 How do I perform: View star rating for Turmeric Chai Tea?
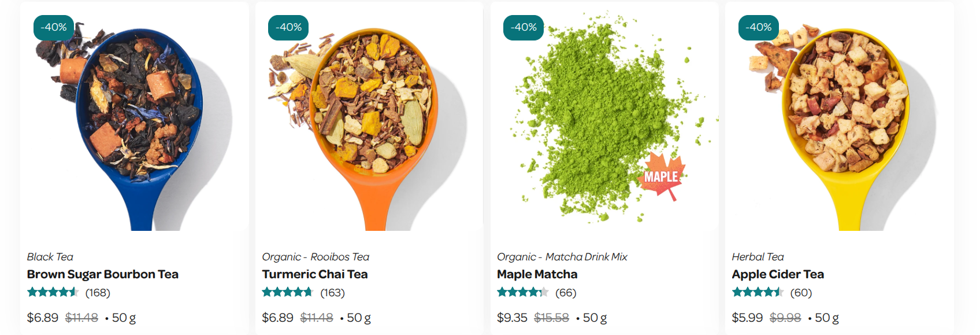click(288, 292)
